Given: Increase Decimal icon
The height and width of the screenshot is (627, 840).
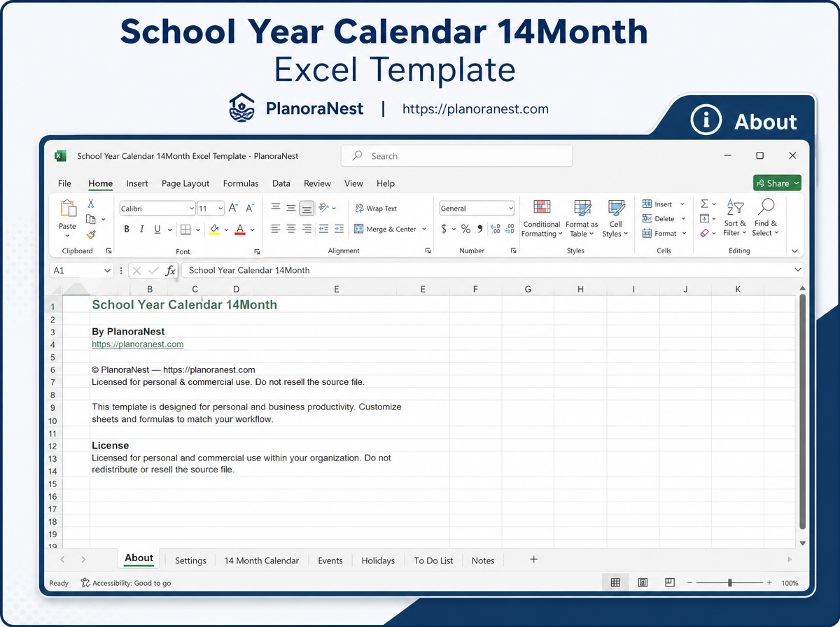Looking at the screenshot, I should click(x=495, y=229).
